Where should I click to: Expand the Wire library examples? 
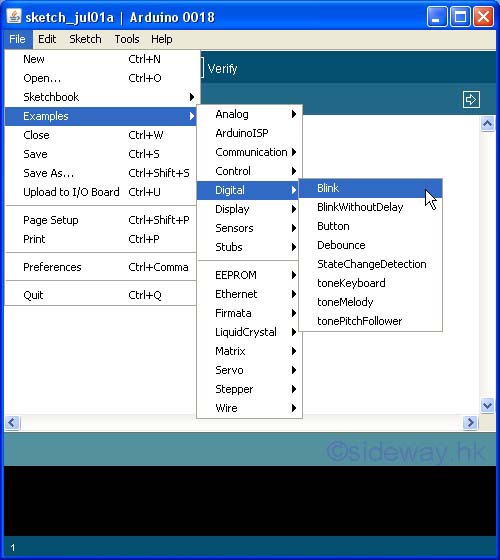coord(250,408)
